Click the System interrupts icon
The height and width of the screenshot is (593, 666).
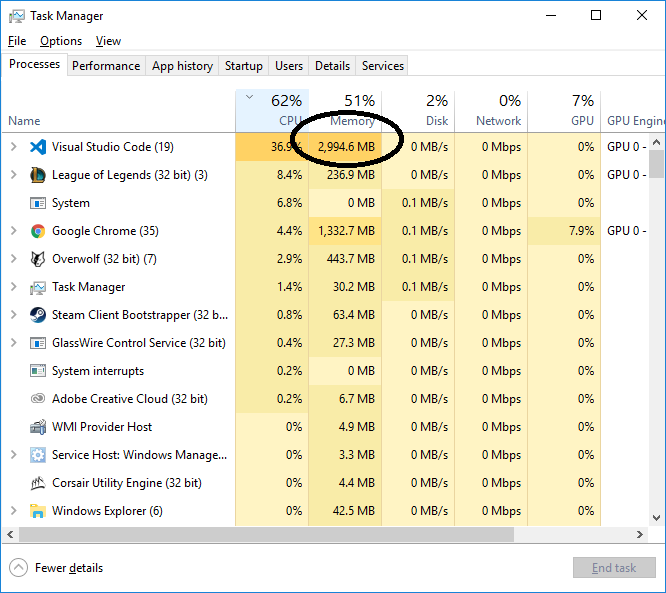38,371
